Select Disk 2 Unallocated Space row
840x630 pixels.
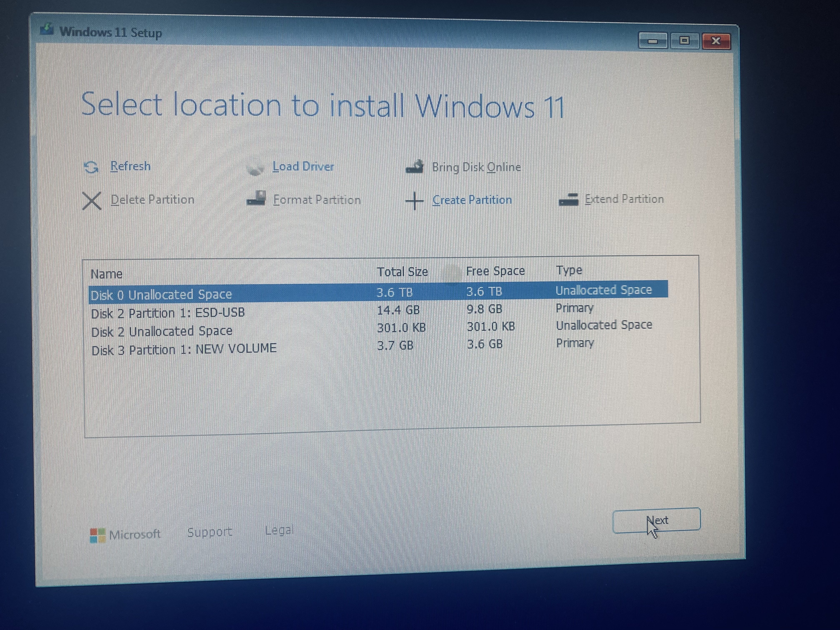click(x=378, y=329)
